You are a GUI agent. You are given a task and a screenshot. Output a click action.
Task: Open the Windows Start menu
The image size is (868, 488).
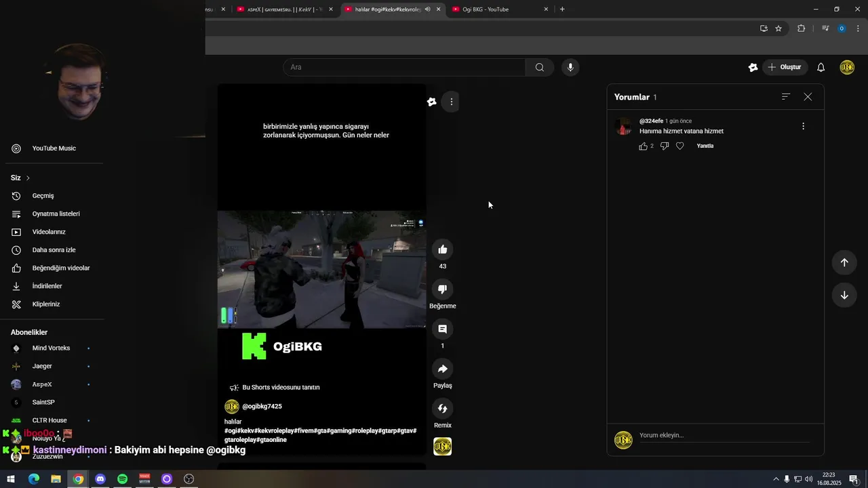click(11, 479)
